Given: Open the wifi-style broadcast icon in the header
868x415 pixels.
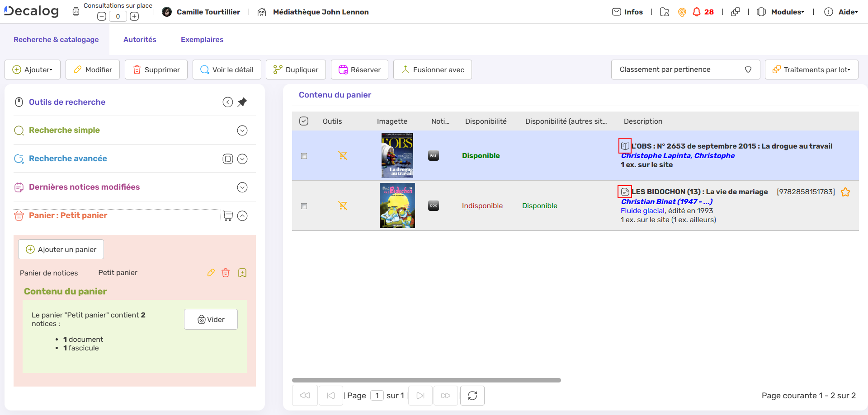Looking at the screenshot, I should [682, 12].
